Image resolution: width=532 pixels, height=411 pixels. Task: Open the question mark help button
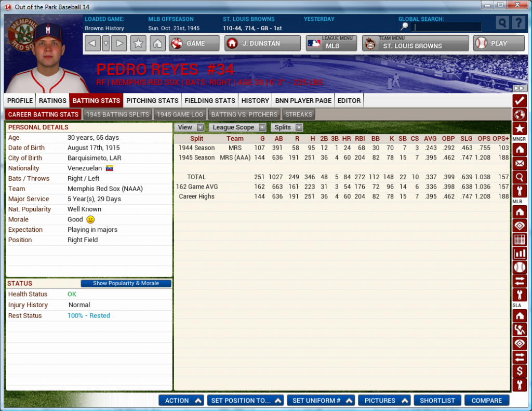[518, 23]
